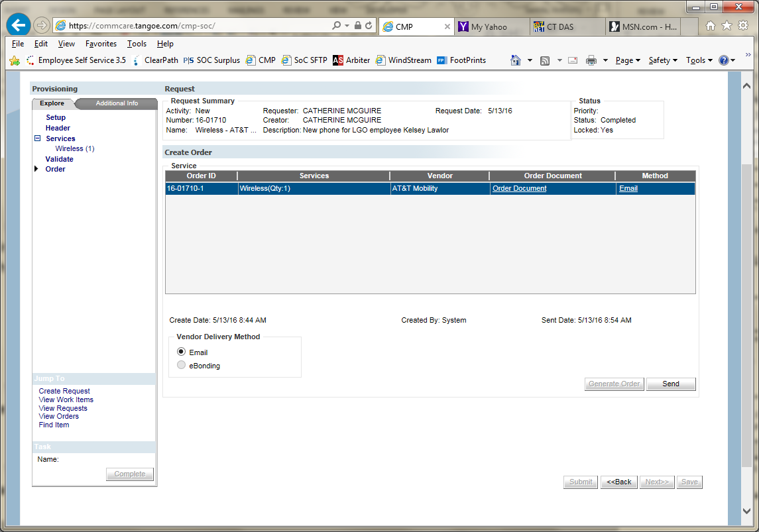Viewport: 759px width, 532px height.
Task: Switch to the Additional Info tab
Action: pos(117,103)
